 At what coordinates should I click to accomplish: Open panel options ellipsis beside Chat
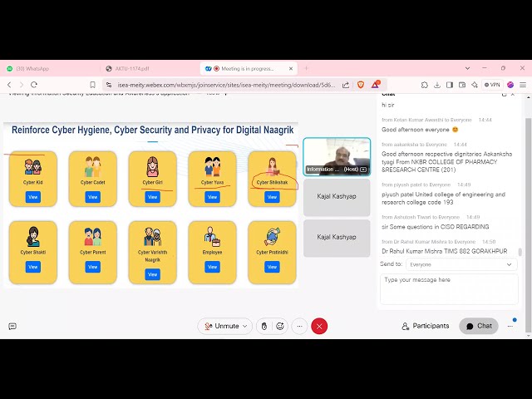[x=510, y=326]
